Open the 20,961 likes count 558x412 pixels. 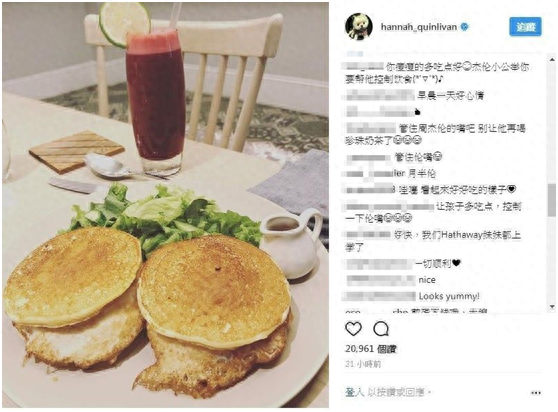coord(370,349)
